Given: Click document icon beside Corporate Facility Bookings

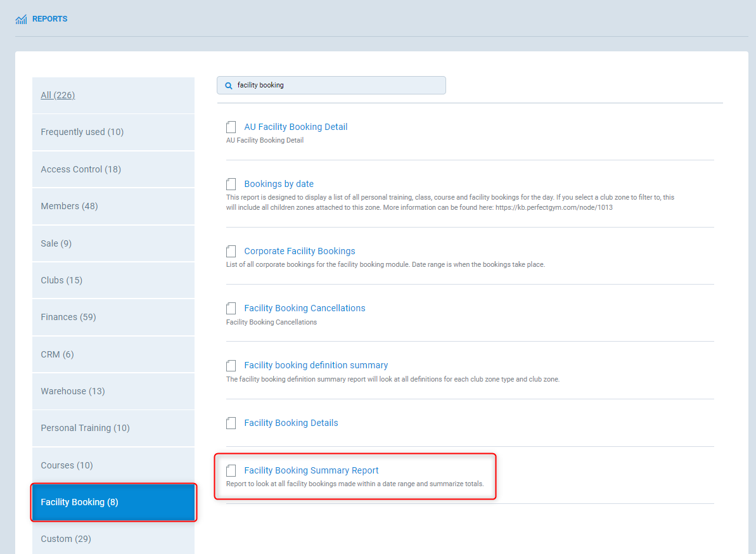Looking at the screenshot, I should coord(231,252).
